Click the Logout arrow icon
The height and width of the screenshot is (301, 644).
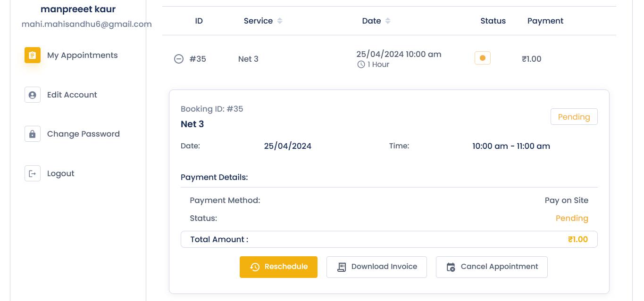(x=33, y=173)
